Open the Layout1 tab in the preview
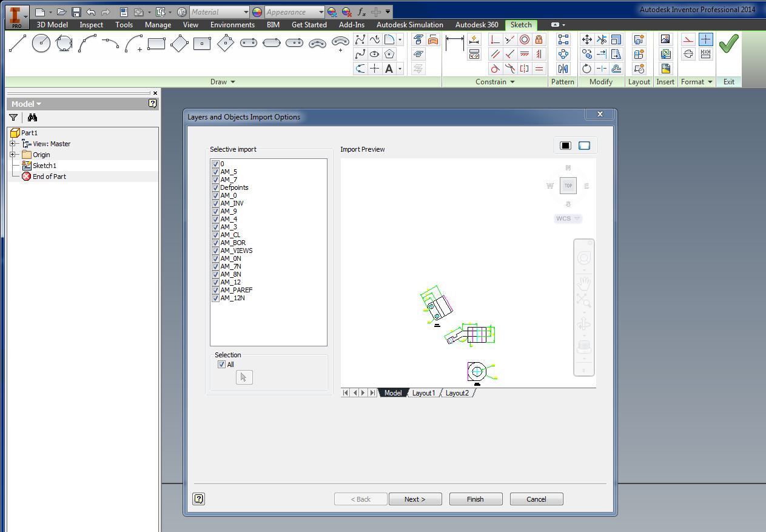 tap(424, 392)
